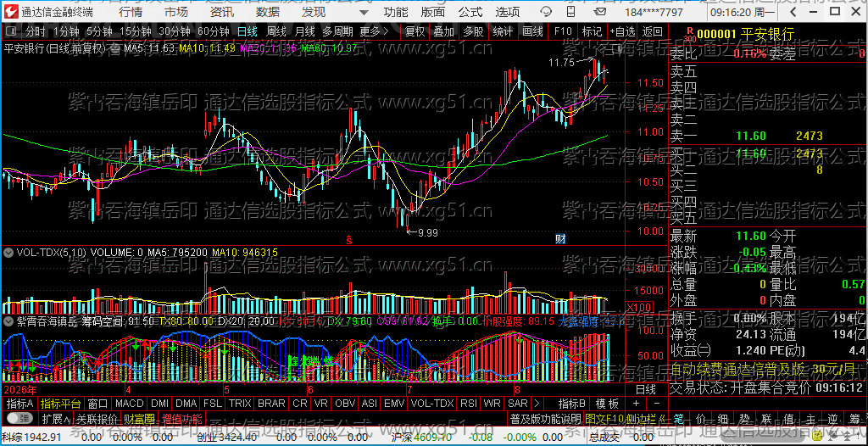Click the red S marker below chart

[349, 240]
